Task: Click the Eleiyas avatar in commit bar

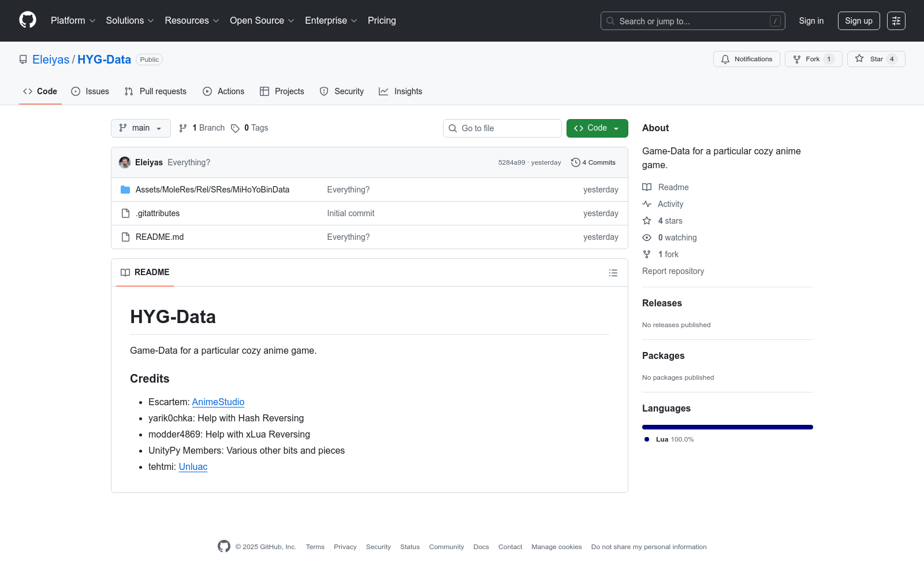Action: 125,162
